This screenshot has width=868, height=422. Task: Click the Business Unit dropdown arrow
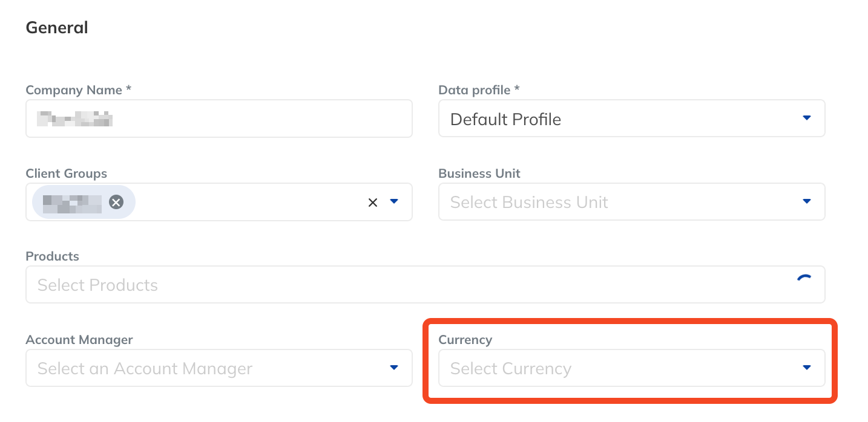pyautogui.click(x=806, y=201)
